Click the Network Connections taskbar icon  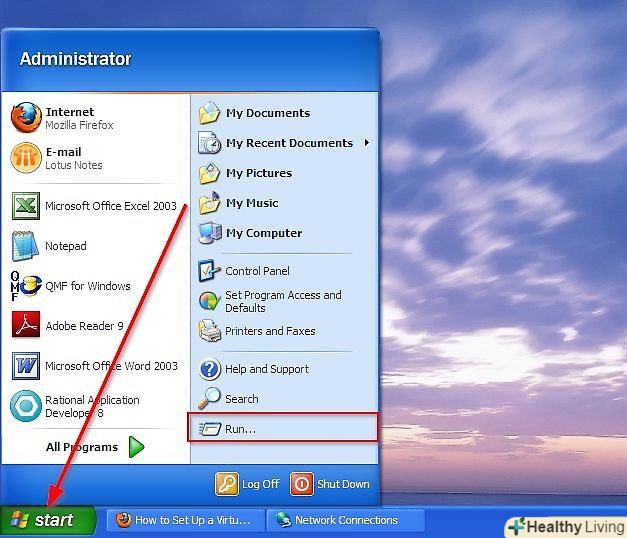[x=283, y=520]
